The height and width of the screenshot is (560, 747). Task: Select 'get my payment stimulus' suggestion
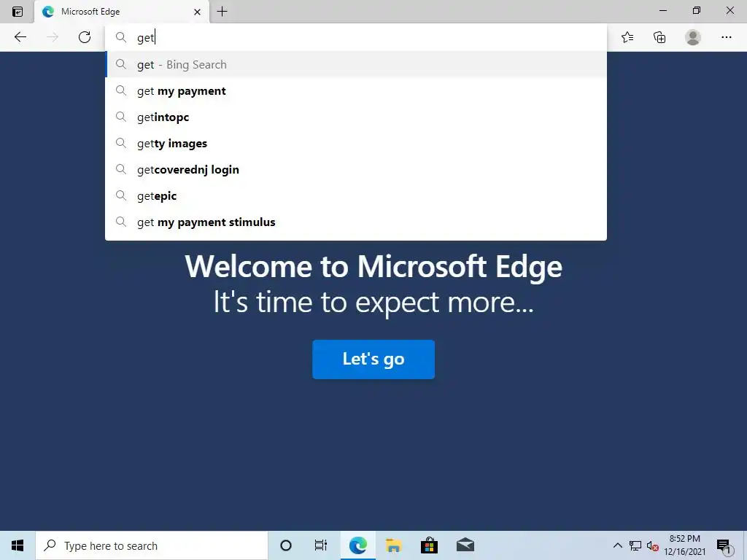click(x=356, y=222)
